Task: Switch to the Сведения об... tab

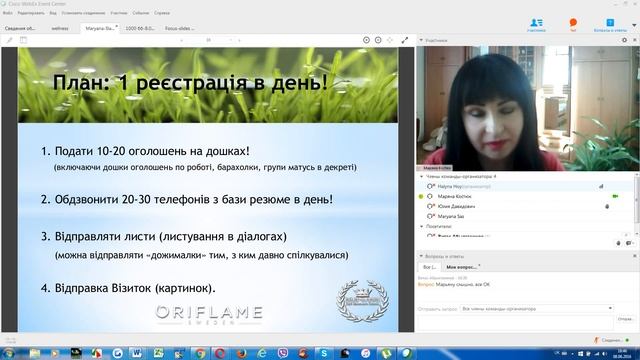Action: tap(20, 29)
